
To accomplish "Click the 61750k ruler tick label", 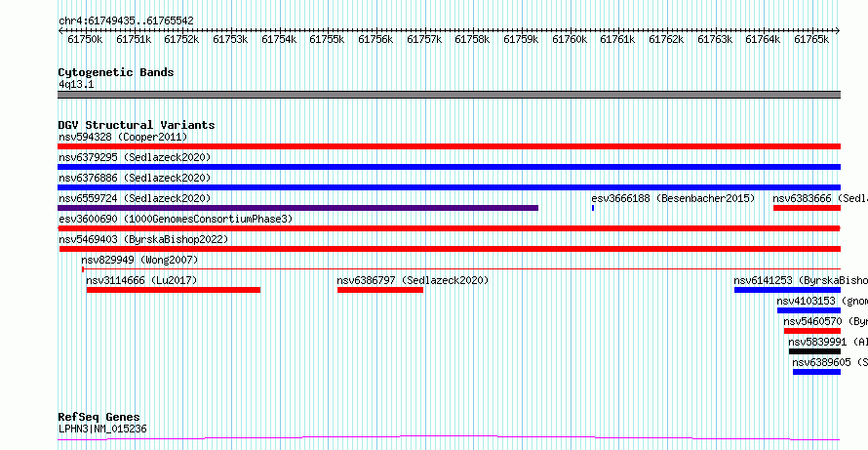I will 85,39.
